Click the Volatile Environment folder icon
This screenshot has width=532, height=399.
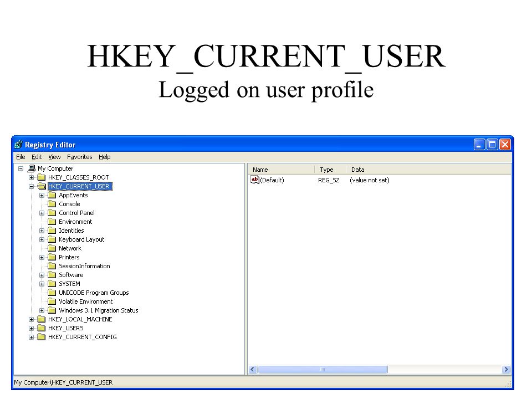tap(52, 301)
